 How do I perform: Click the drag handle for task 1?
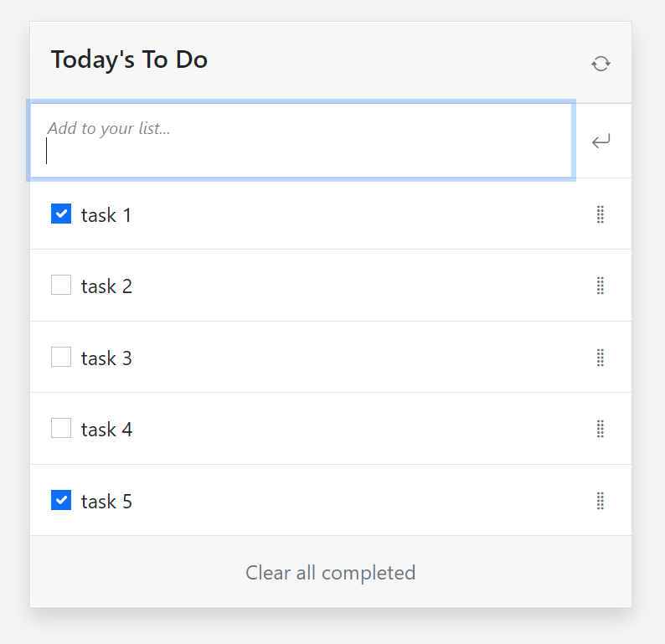[x=600, y=214]
